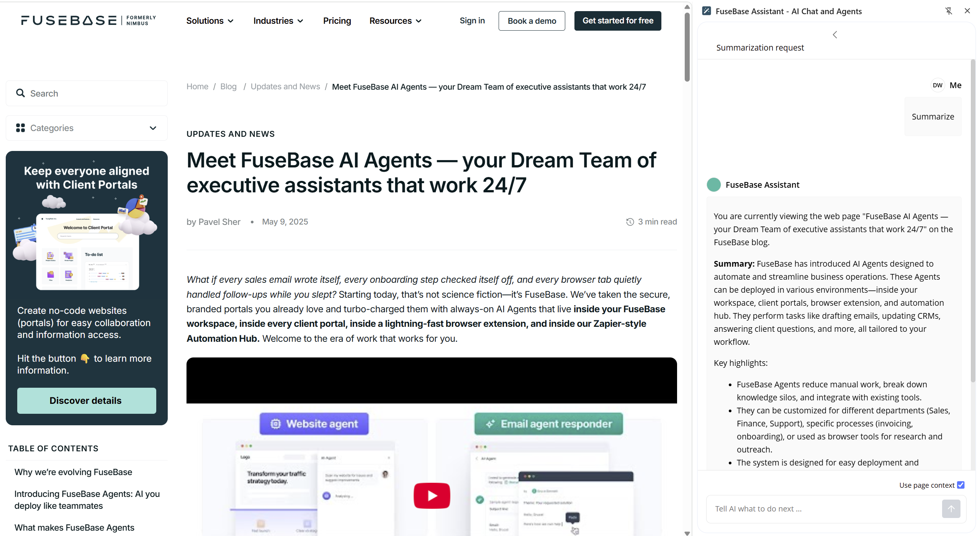Jump to Introducing FuseBase Agents section

click(87, 500)
